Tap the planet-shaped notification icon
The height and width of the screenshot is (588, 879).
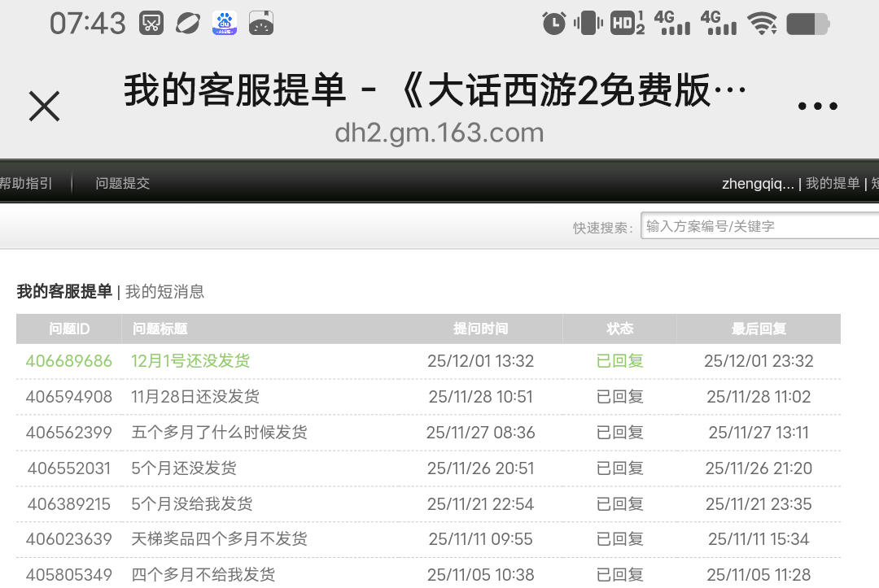[188, 23]
